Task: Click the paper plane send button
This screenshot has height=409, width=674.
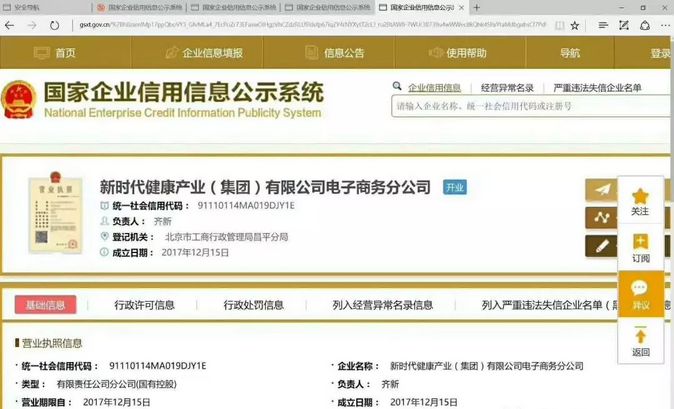Action: click(x=602, y=189)
